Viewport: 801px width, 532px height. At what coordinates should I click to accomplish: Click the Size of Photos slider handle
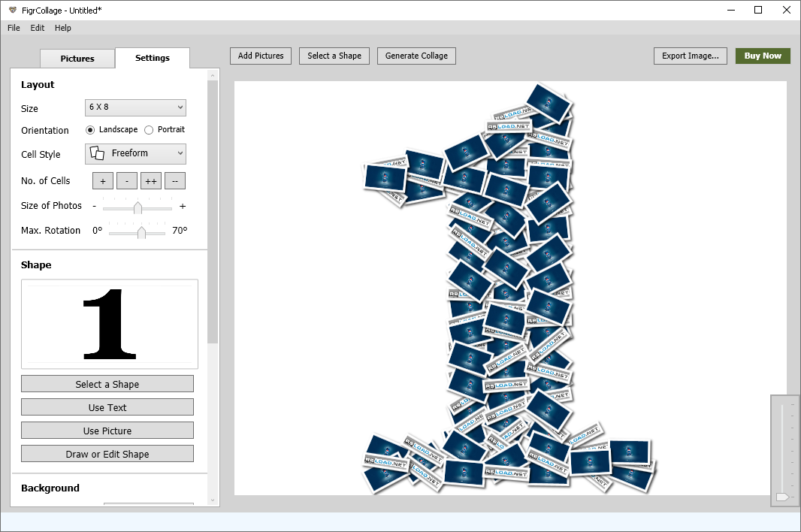(138, 207)
